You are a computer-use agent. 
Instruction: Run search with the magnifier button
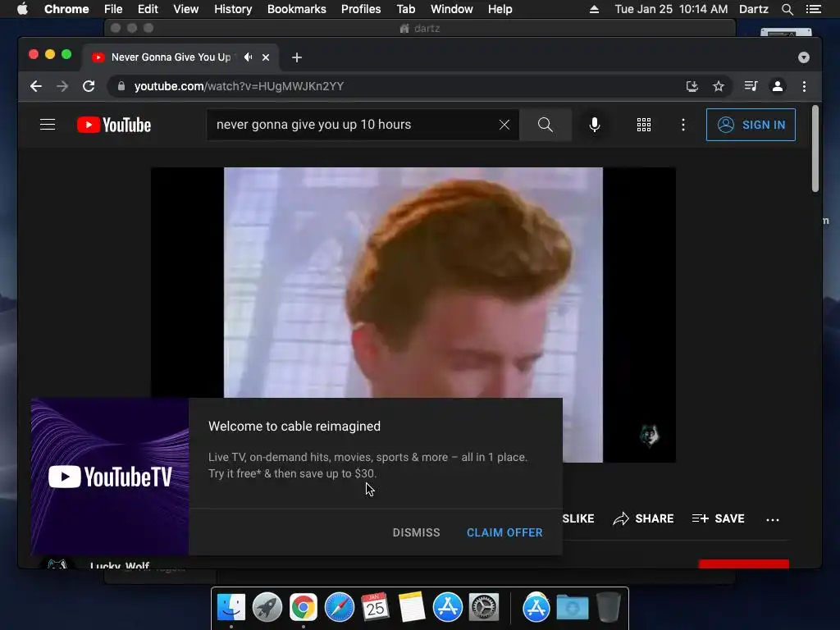point(546,125)
